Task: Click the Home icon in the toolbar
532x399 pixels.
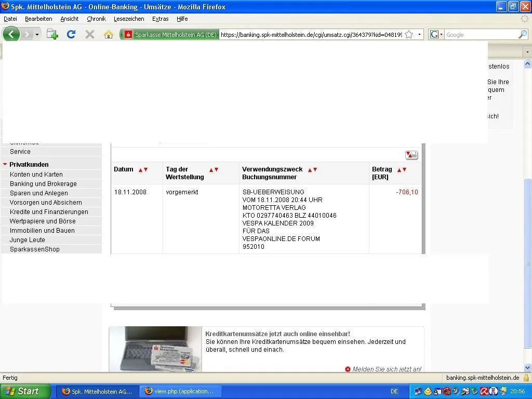Action: coord(108,34)
